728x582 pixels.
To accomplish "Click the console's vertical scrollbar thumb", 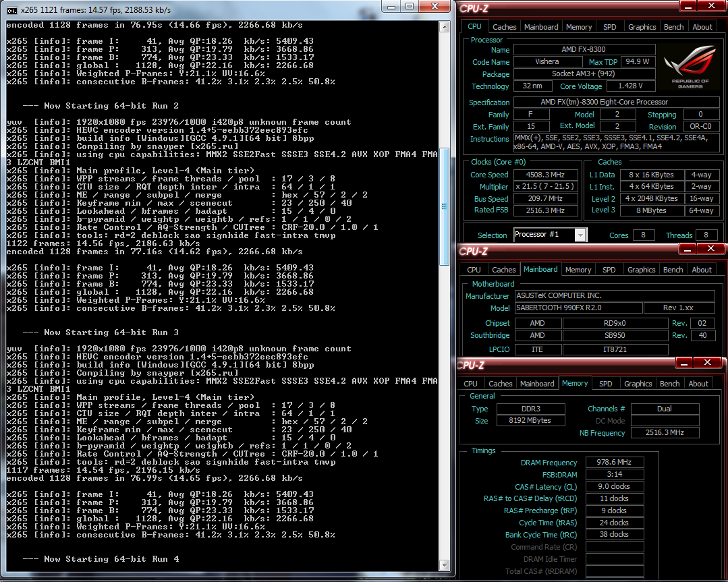I will [x=444, y=206].
